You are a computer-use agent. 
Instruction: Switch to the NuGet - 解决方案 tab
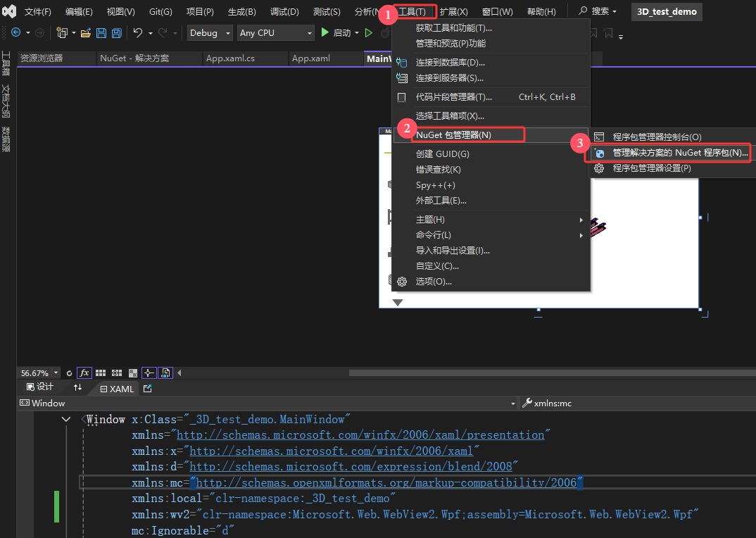pyautogui.click(x=149, y=58)
